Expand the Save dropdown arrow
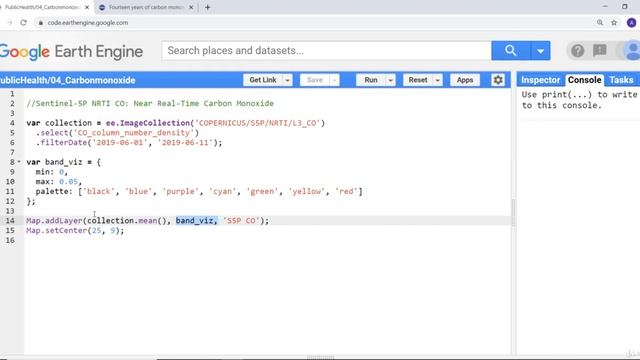Screen dimensions: 640x360 click(334, 80)
